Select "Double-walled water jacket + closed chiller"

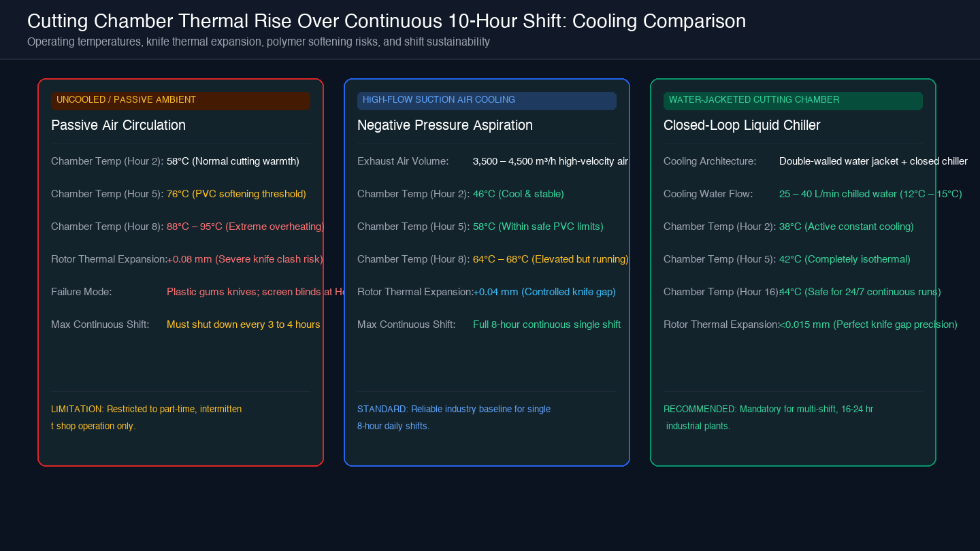873,161
